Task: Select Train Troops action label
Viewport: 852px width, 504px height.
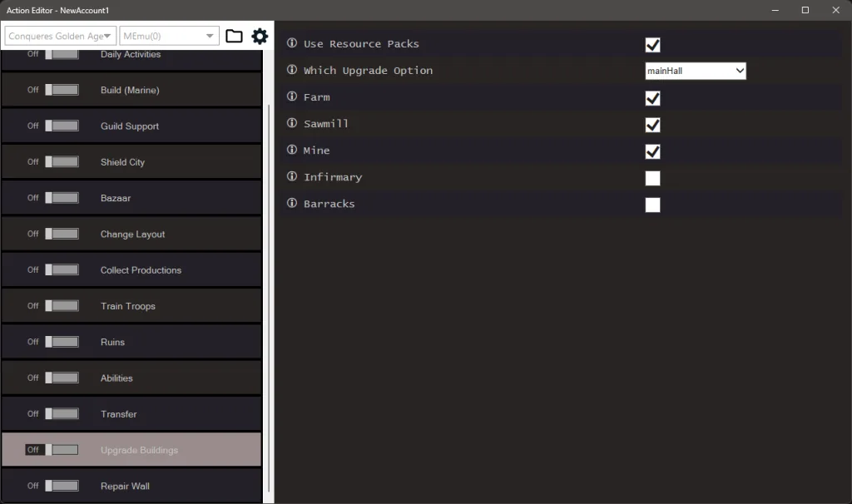Action: (x=127, y=306)
